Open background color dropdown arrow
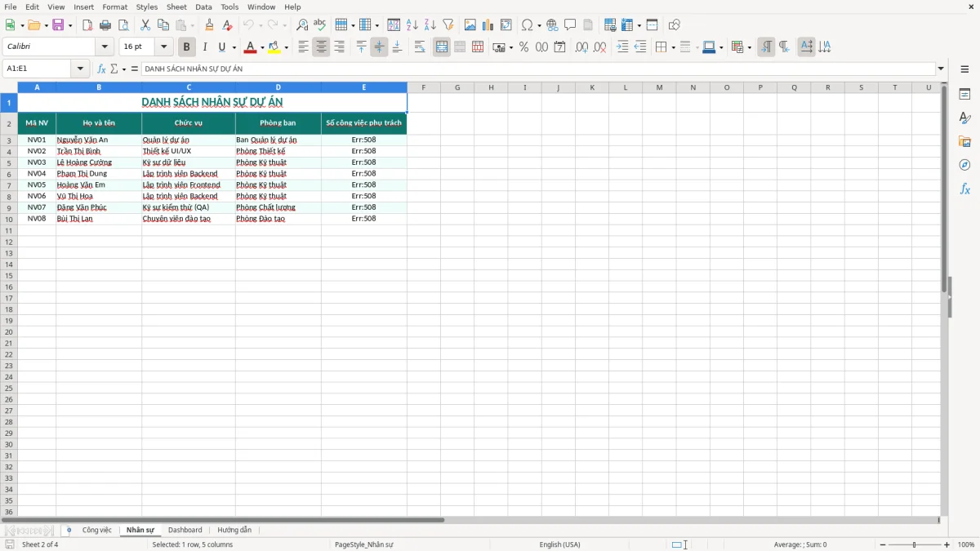Viewport: 980px width, 551px height. (x=287, y=47)
